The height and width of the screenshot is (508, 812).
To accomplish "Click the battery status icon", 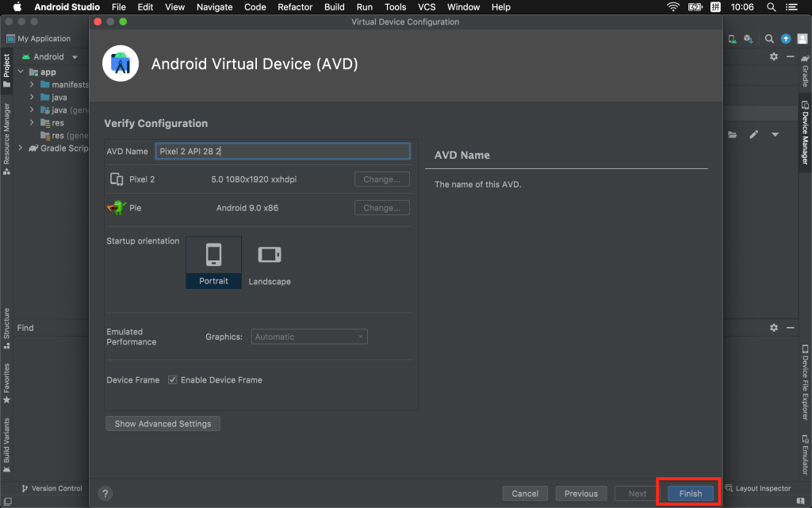I will (695, 7).
